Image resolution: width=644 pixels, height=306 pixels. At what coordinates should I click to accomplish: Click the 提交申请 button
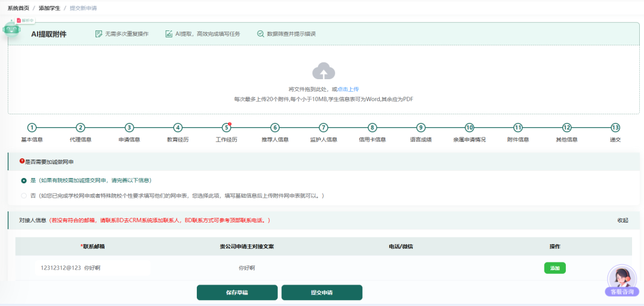pos(321,292)
